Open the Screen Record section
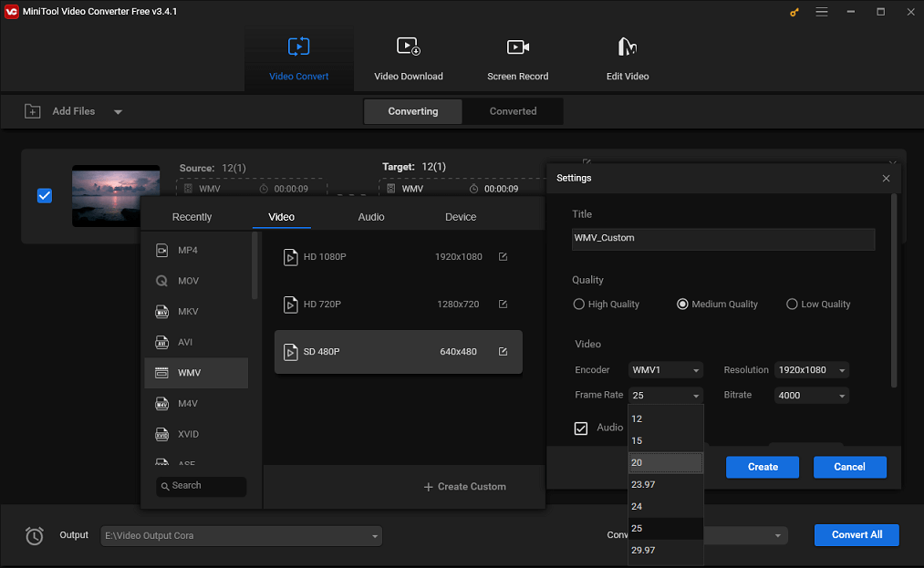This screenshot has width=924, height=568. [x=518, y=59]
